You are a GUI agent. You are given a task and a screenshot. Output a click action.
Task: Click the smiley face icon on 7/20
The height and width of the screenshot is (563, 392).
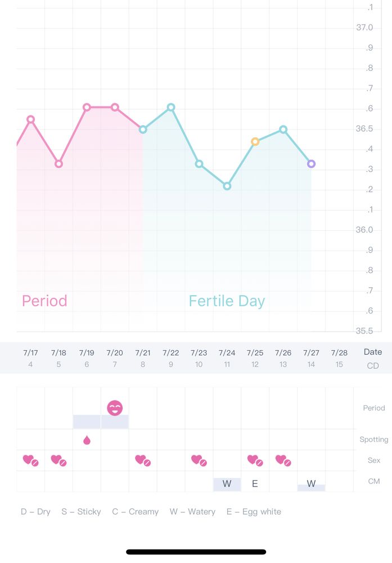pos(115,408)
